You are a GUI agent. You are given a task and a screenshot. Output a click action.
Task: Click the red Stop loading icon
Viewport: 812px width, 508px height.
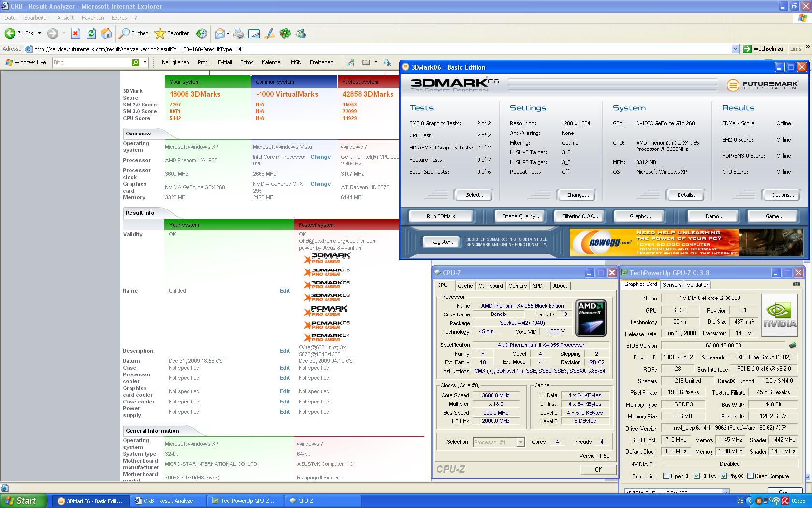[75, 33]
